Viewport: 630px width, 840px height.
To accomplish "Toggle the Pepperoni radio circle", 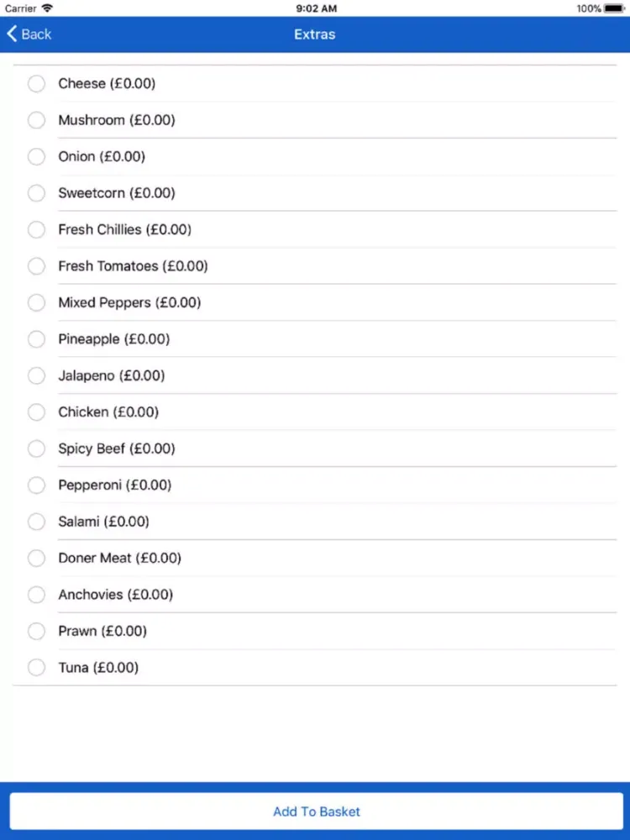I will click(x=36, y=485).
